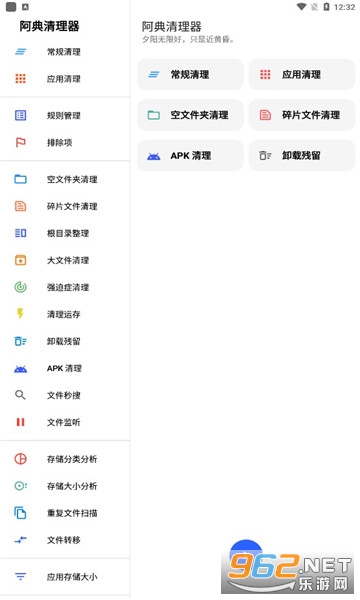Click the 空文件夹清理 folder icon in the sidebar
Screen dimensions: 360x600
tap(21, 179)
